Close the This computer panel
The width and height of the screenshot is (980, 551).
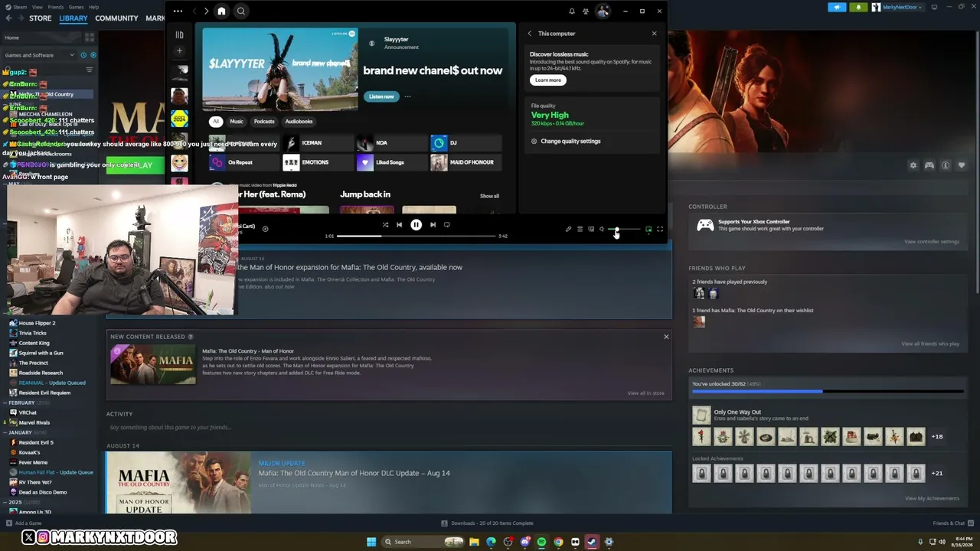pyautogui.click(x=654, y=34)
